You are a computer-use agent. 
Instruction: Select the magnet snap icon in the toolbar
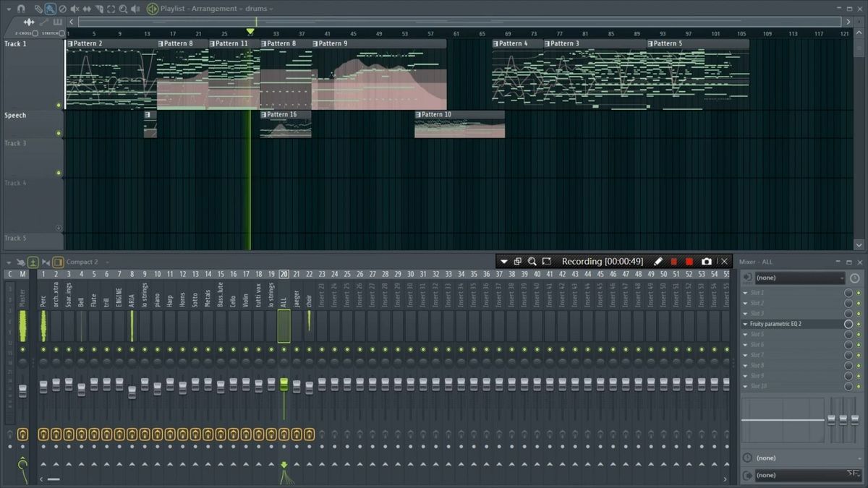coord(20,9)
